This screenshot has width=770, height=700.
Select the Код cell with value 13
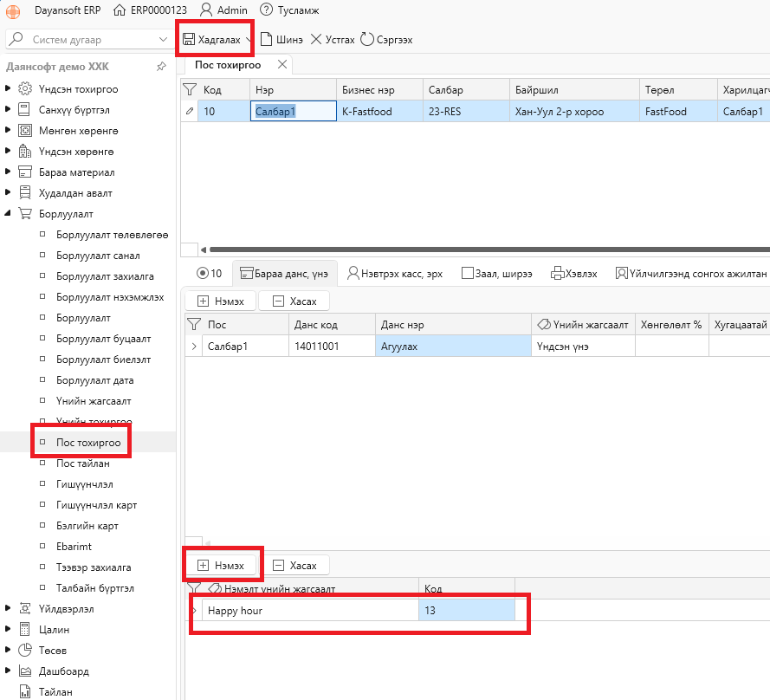click(466, 610)
